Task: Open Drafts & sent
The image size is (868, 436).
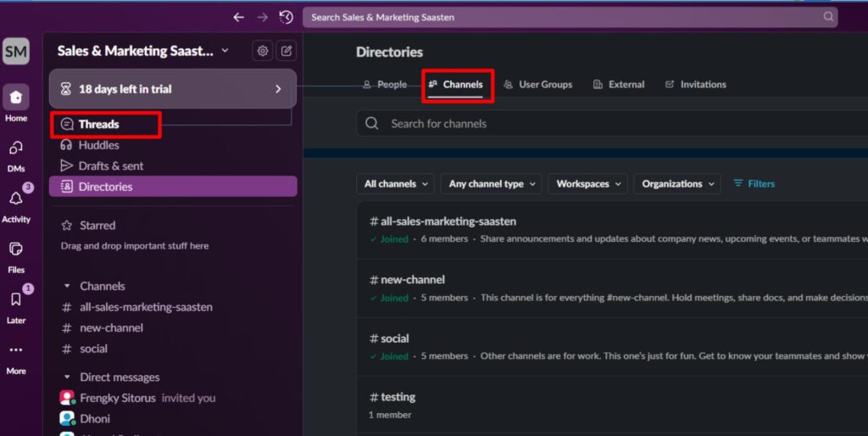Action: pyautogui.click(x=173, y=165)
